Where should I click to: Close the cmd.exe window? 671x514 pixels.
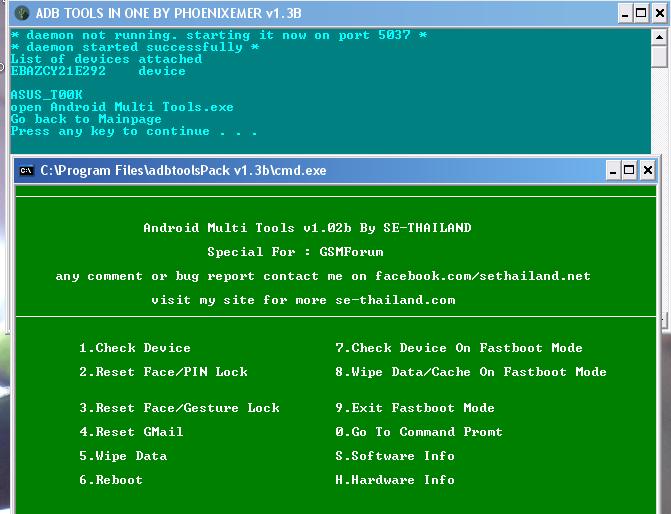648,171
